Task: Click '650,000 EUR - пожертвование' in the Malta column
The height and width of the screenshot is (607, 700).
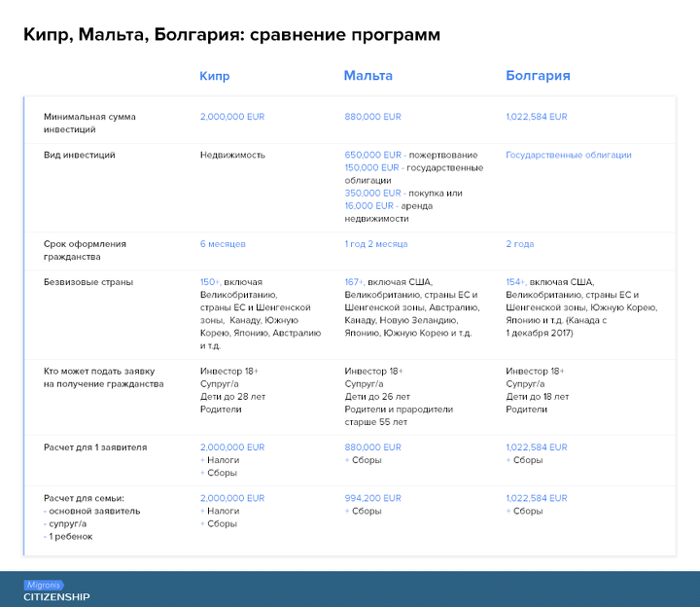Action: pos(410,155)
